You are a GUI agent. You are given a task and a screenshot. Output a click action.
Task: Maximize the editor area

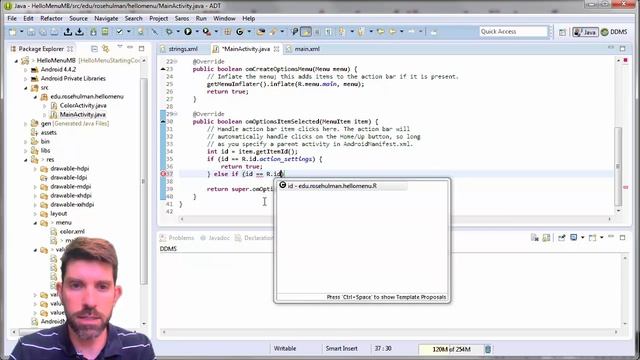point(622,49)
